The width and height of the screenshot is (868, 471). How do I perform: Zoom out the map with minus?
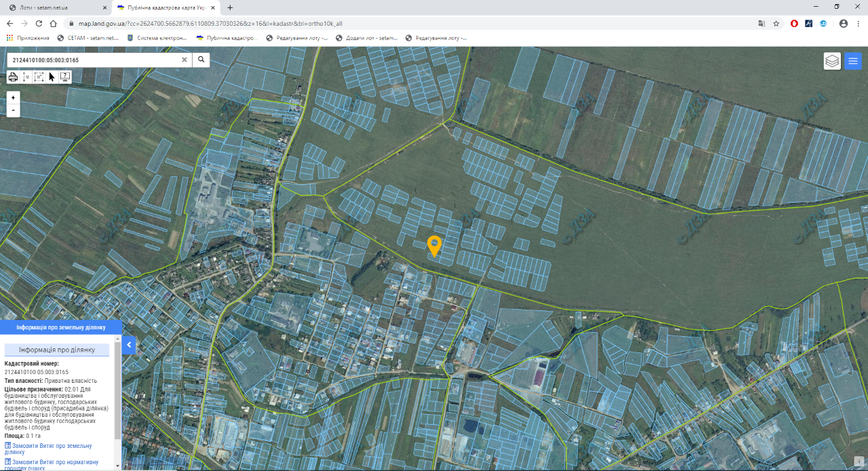pyautogui.click(x=13, y=110)
